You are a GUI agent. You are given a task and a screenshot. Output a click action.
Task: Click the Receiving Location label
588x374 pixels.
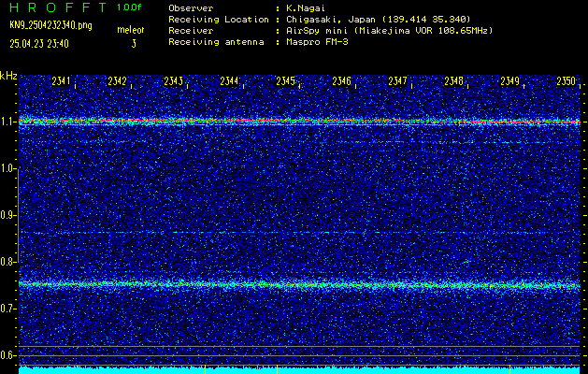(219, 19)
